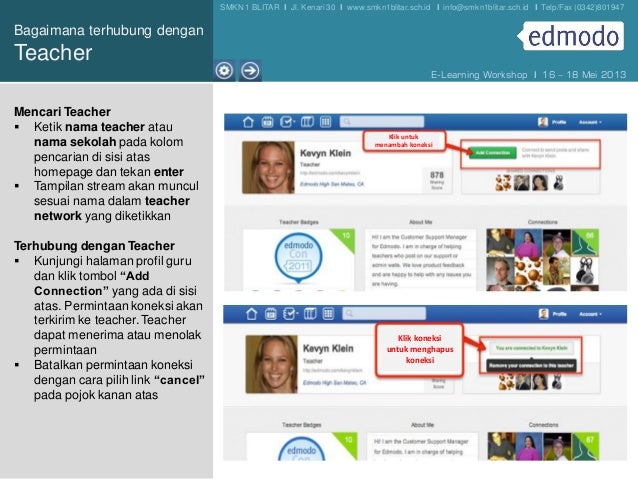638x479 pixels.
Task: Click Kevyn Klein profile photo in lower screenshot
Action: [271, 364]
